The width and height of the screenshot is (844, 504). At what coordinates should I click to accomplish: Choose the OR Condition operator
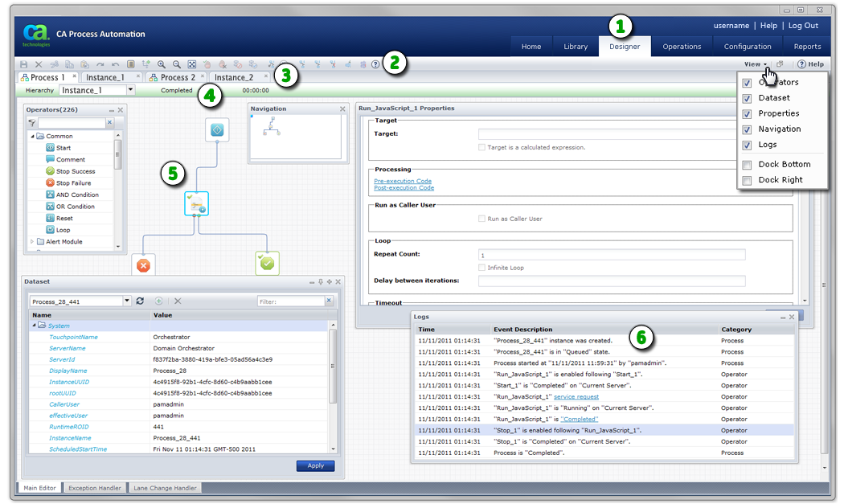(73, 207)
